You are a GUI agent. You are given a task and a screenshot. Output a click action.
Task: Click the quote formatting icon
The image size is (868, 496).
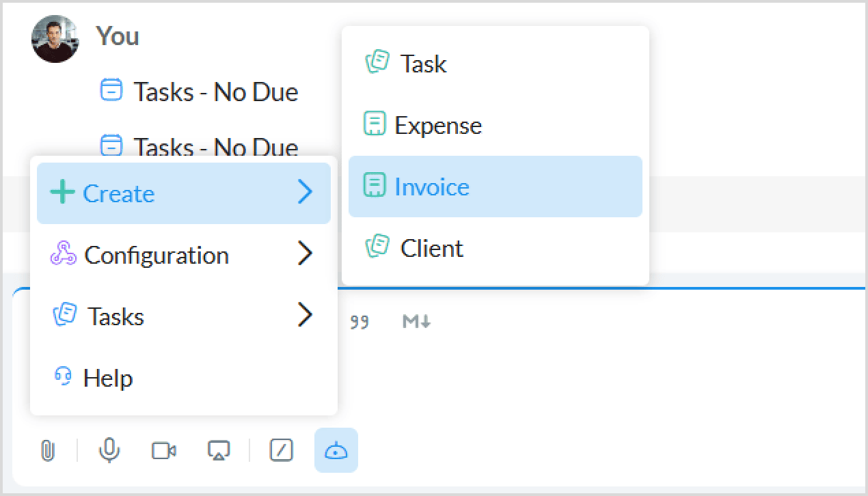pyautogui.click(x=360, y=322)
